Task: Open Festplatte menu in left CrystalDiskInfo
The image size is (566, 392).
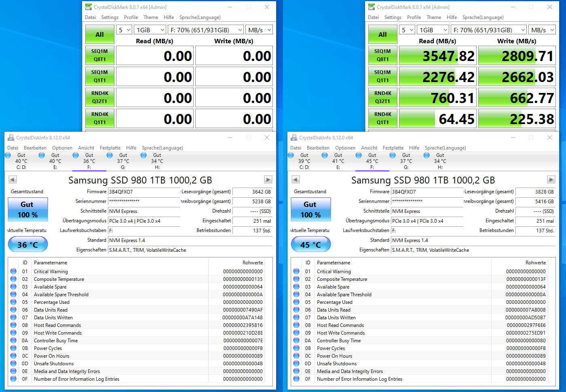Action: [110, 148]
